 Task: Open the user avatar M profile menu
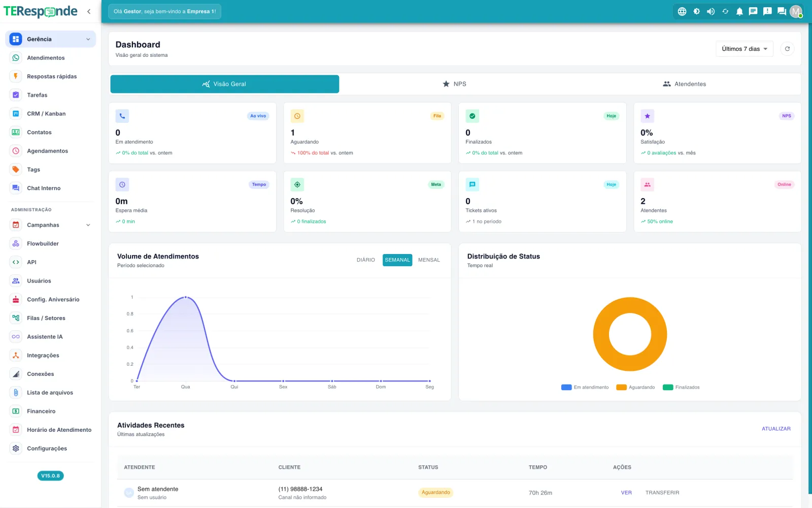796,11
